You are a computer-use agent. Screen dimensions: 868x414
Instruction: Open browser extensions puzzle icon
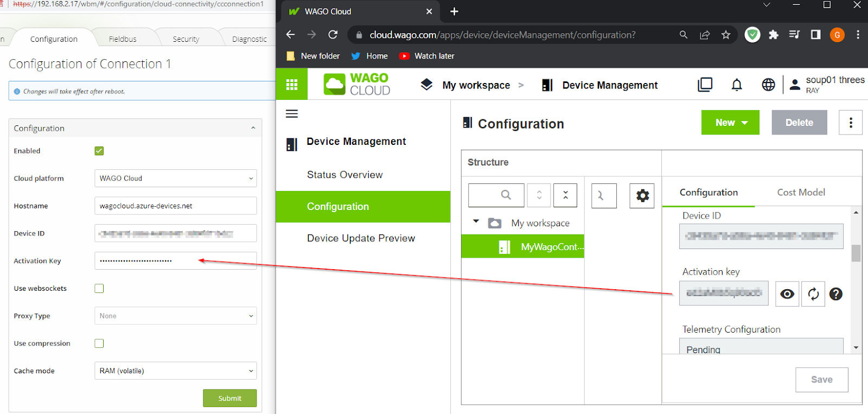774,35
